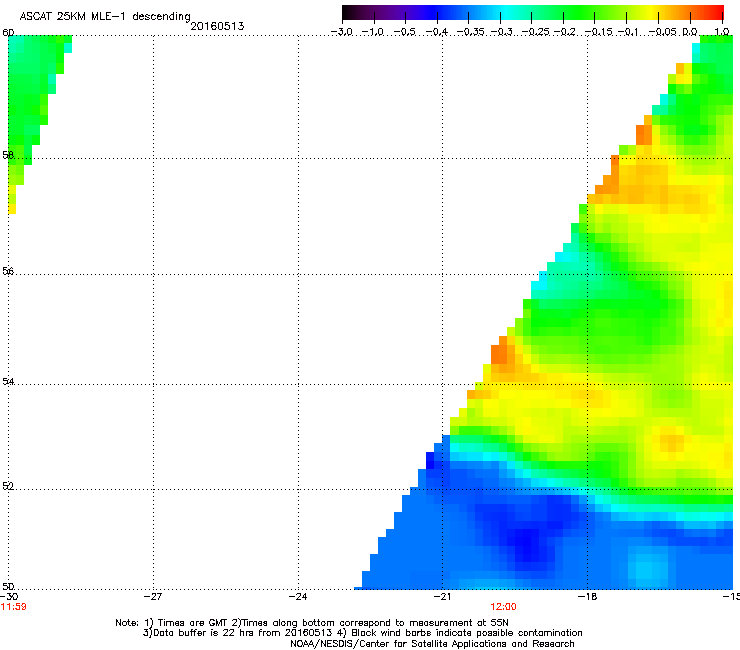Screen dimensions: 740x650
Task: Click the title 'ASCAT 25KM MLE-1 descending'
Action: tap(105, 17)
